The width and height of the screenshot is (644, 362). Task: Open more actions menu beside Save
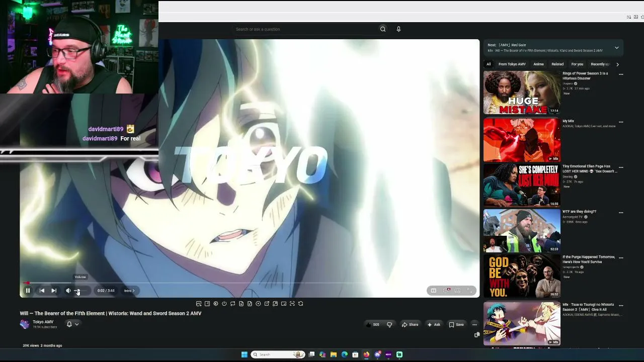[x=474, y=325]
